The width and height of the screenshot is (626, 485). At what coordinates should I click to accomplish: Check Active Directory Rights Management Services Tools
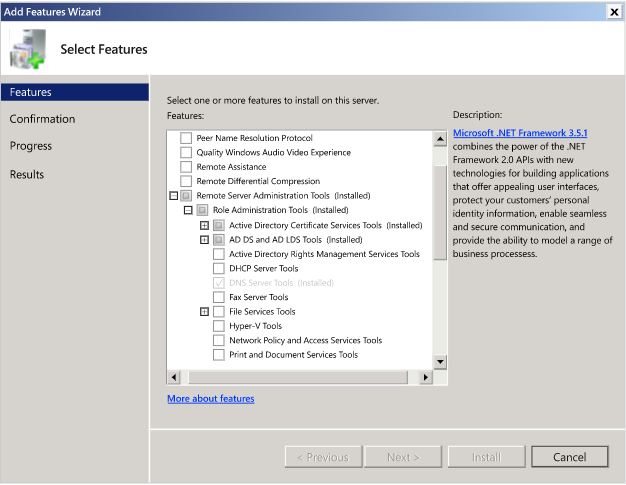pos(218,254)
